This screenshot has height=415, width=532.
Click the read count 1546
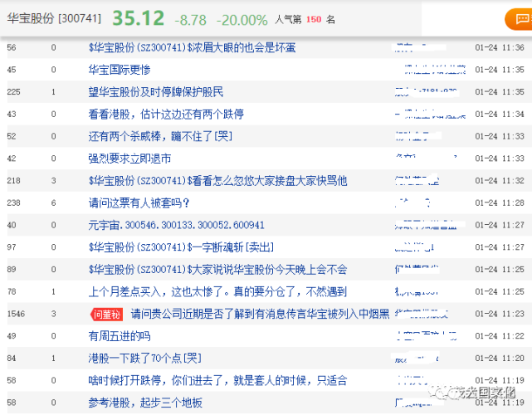pos(16,314)
